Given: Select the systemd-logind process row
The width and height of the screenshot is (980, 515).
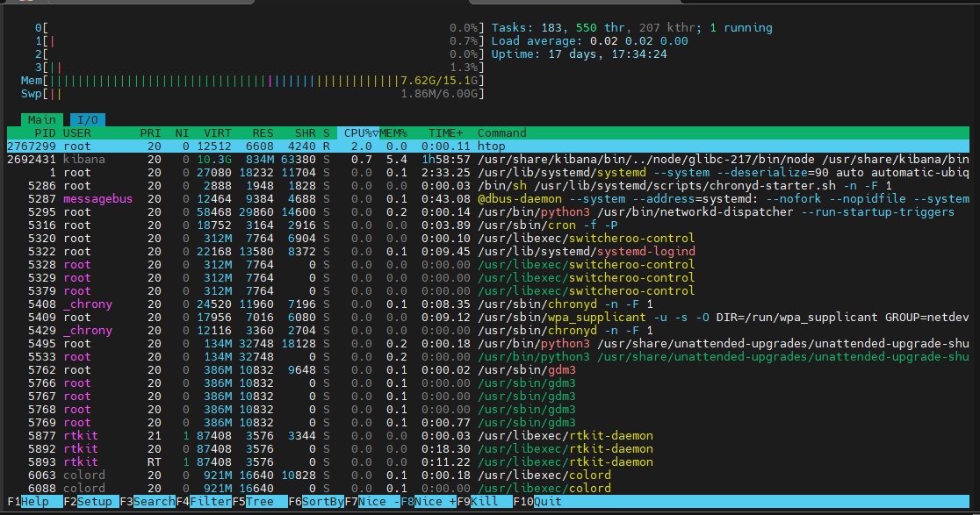Looking at the screenshot, I should 488,252.
